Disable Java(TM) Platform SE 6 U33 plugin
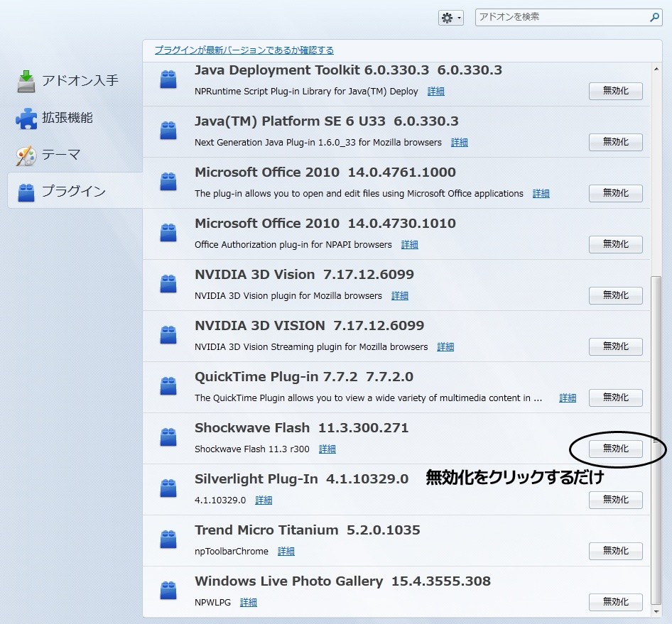 (x=615, y=142)
